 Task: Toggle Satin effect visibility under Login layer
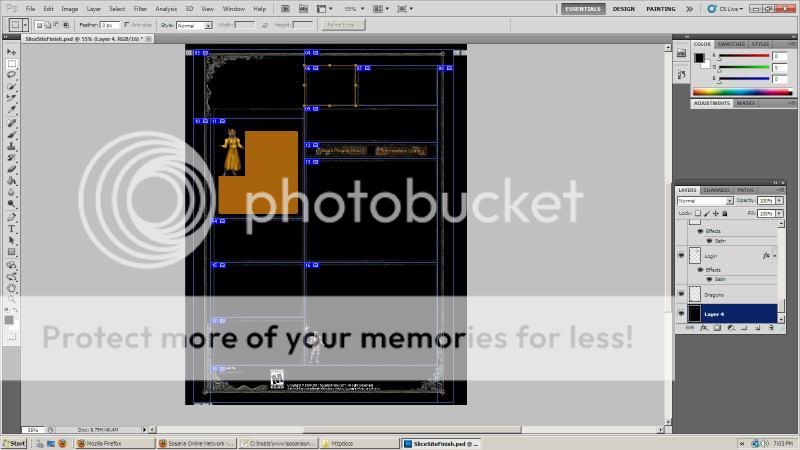[x=709, y=279]
